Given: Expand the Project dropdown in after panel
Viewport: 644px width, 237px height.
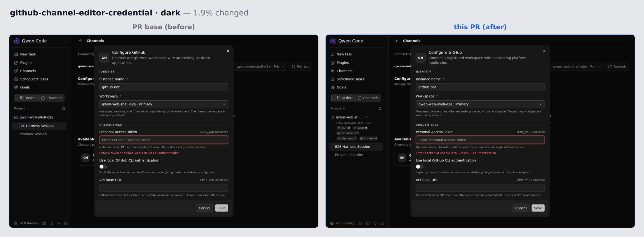Looking at the screenshot, I should coord(338,109).
